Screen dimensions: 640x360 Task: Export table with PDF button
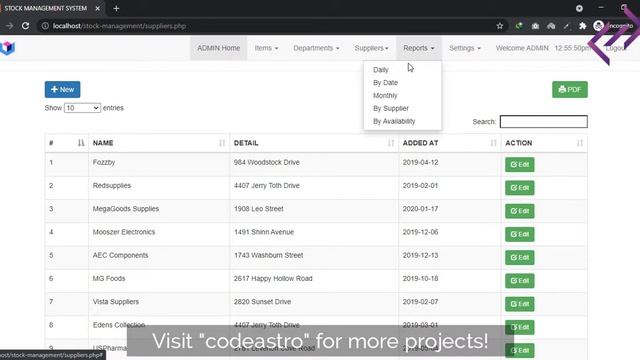point(570,89)
